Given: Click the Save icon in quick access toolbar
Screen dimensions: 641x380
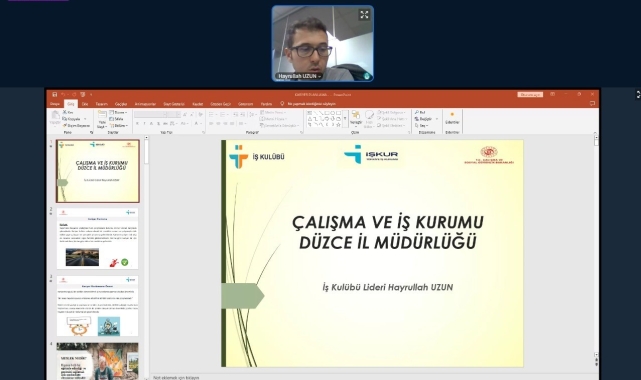Looking at the screenshot, I should 54,94.
